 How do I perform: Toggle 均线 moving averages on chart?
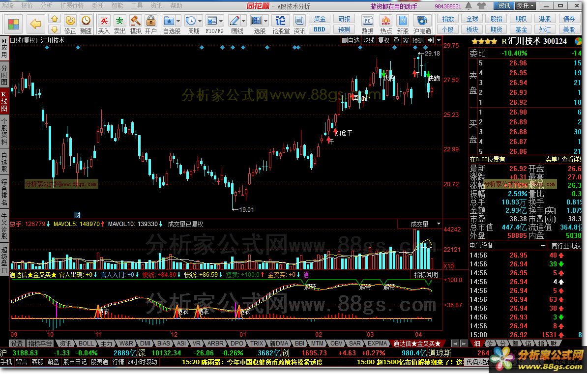pos(369,40)
